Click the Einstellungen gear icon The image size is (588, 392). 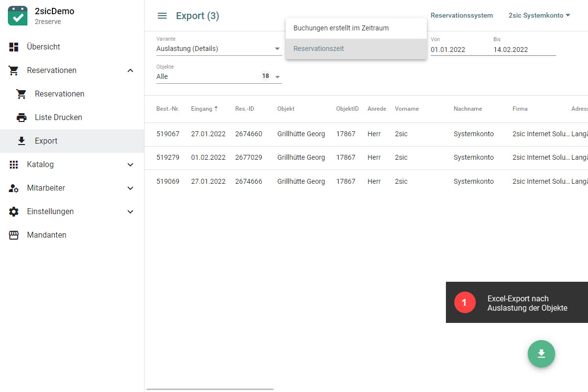point(14,212)
